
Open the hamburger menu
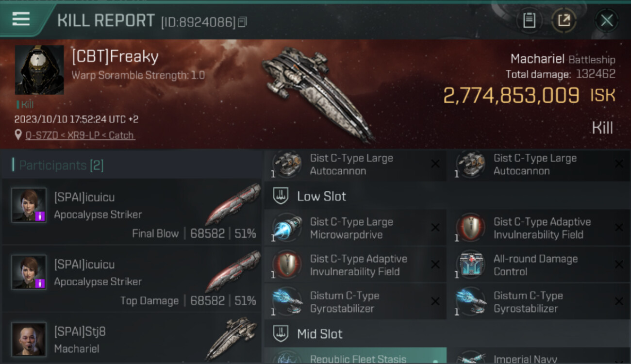click(21, 19)
